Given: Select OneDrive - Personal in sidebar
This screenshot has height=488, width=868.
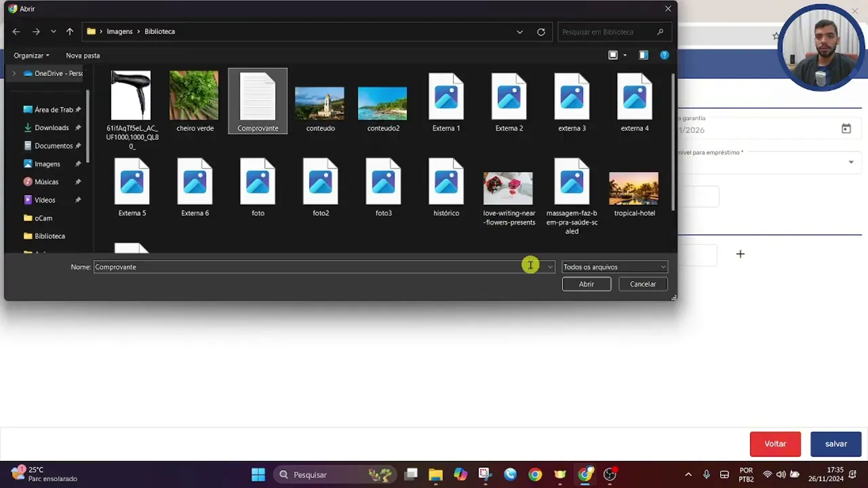Looking at the screenshot, I should [53, 73].
